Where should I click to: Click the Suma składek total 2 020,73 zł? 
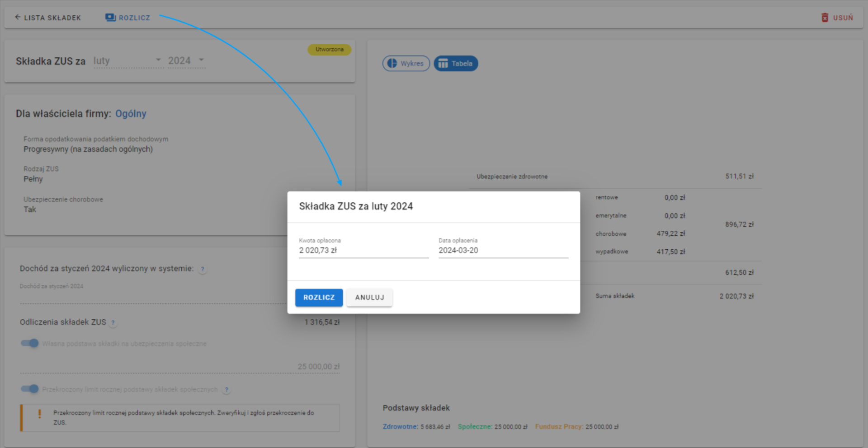[x=736, y=296]
